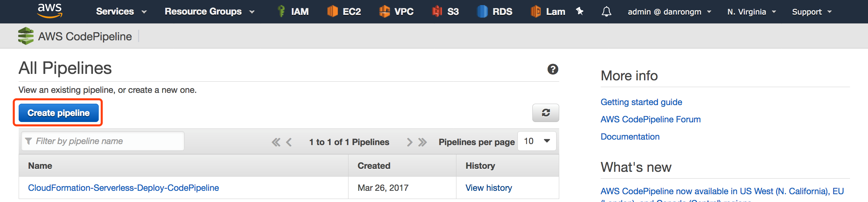Click the refresh pipelines button
Screen dimensions: 868x202
click(x=545, y=113)
